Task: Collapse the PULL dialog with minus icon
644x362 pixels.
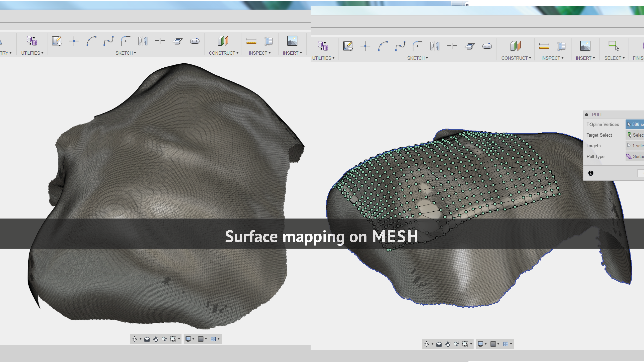Action: pos(587,115)
